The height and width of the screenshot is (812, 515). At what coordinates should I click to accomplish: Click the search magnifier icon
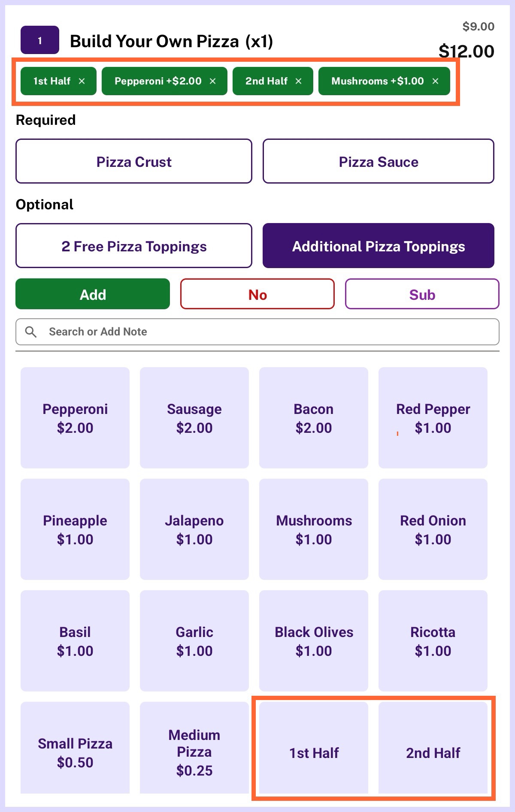(31, 332)
